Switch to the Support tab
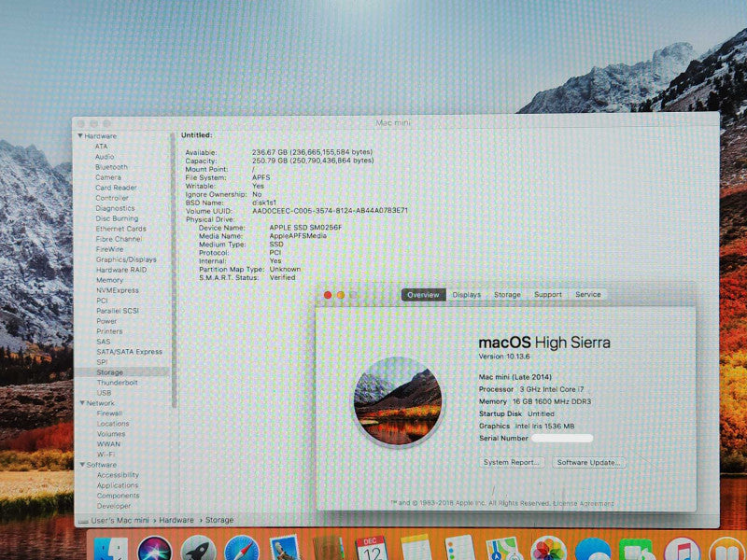Image resolution: width=747 pixels, height=560 pixels. 548,295
